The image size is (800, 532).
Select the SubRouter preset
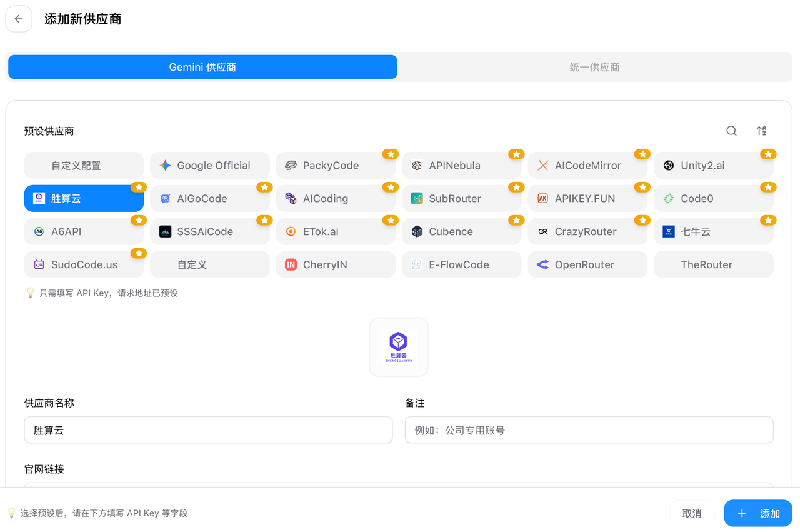pyautogui.click(x=462, y=199)
